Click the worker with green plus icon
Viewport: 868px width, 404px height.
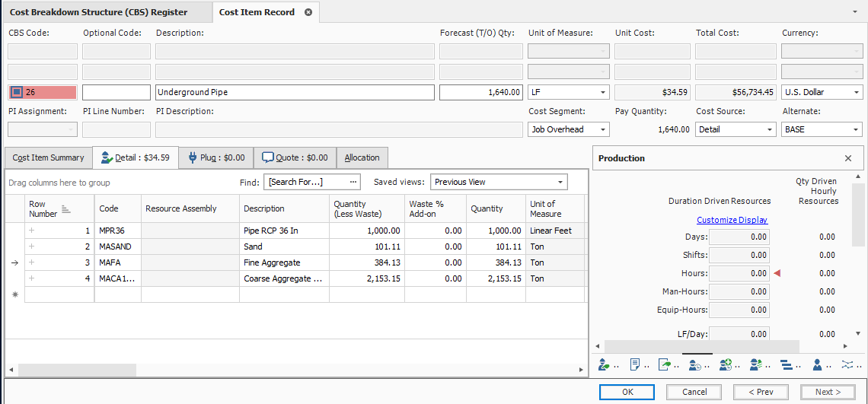(x=726, y=364)
